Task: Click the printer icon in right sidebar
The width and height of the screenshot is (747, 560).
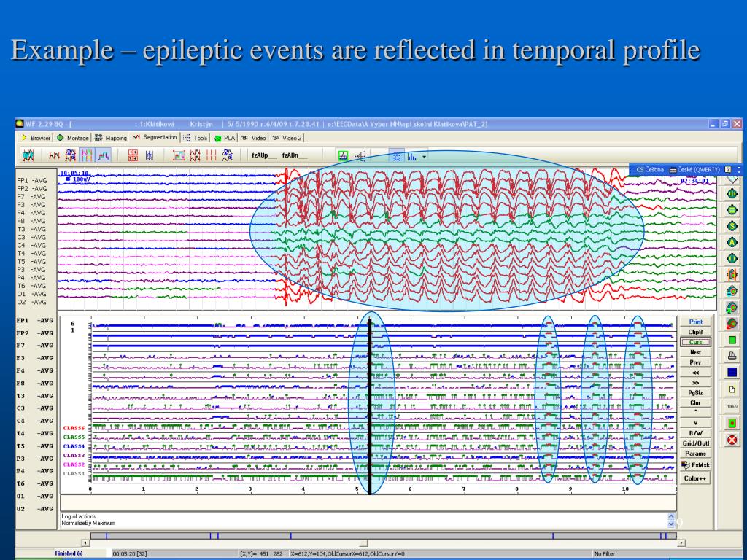Action: coord(732,356)
